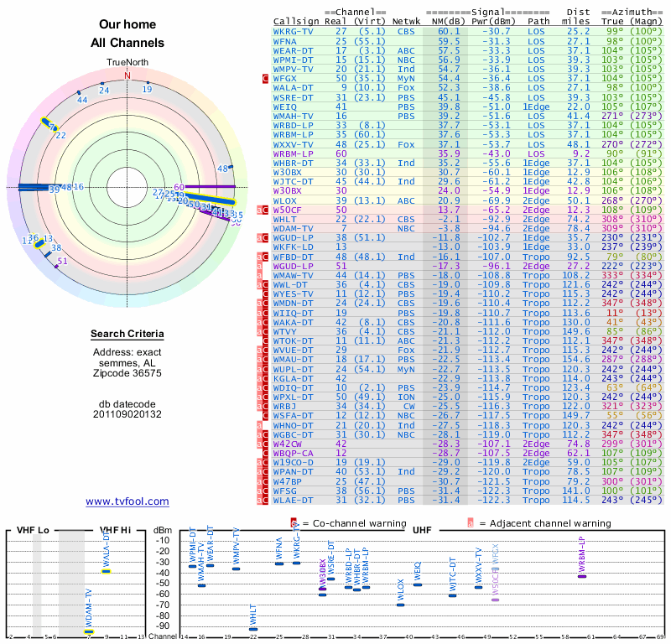Click the purple channel 60 bar on the radar
671x644 pixels.
point(211,186)
